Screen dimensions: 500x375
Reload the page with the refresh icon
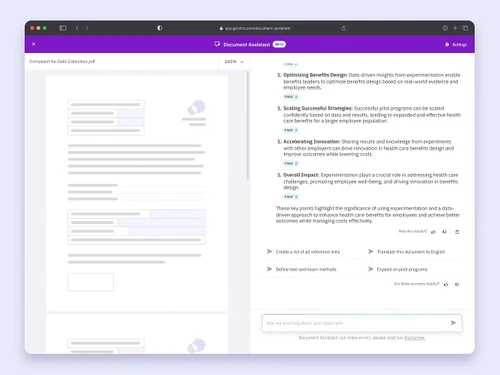[343, 28]
